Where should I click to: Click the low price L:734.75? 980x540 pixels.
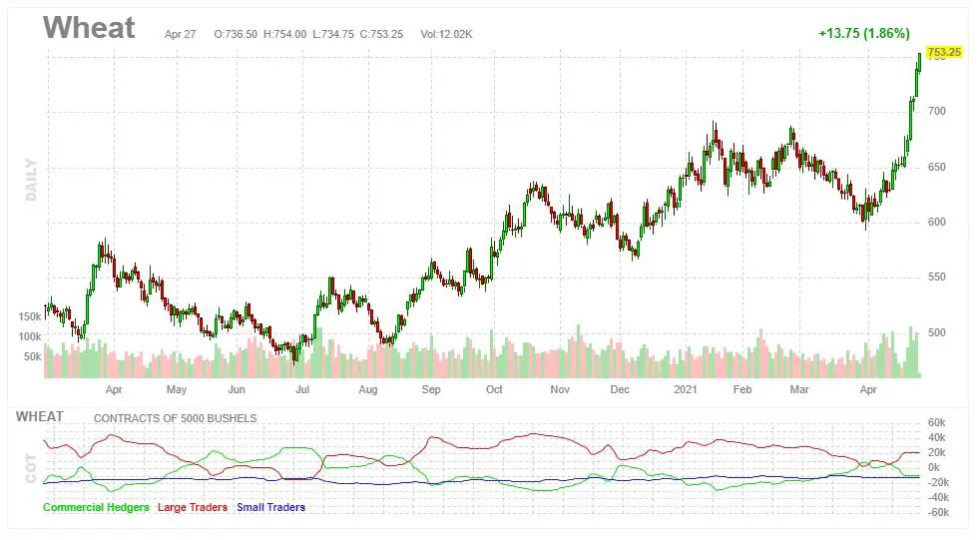click(x=333, y=34)
